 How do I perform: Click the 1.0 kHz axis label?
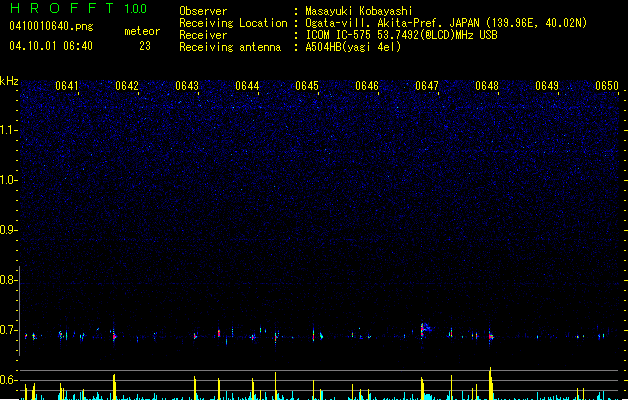[x=8, y=180]
